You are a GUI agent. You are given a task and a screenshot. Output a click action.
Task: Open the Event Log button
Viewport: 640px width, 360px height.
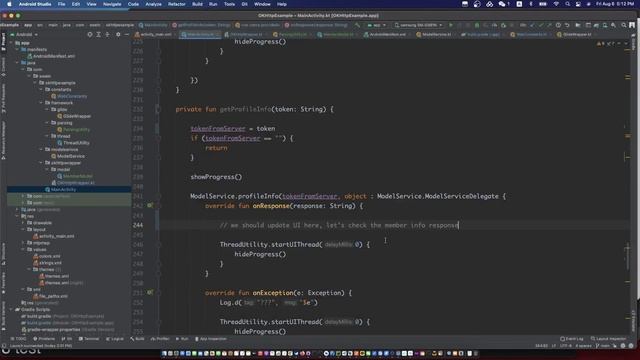click(572, 339)
